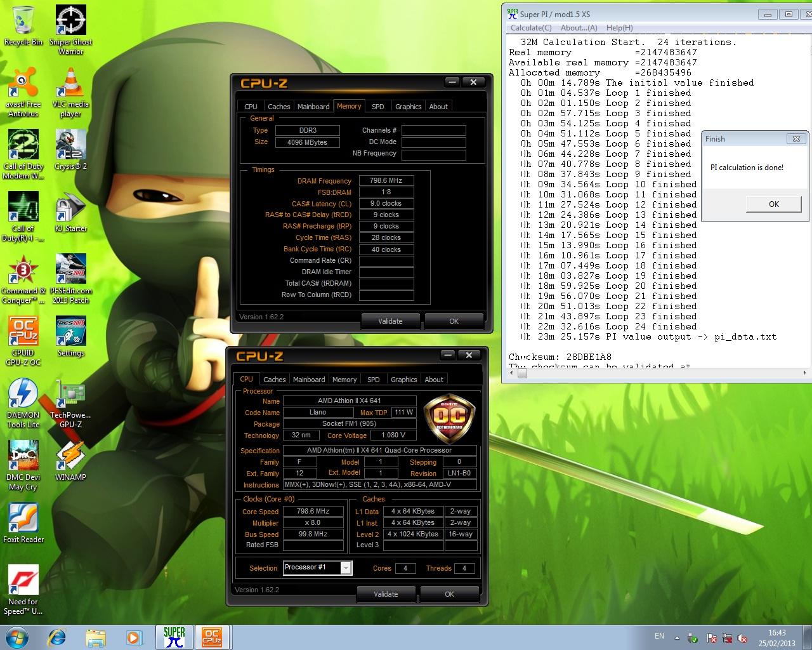Open the Recycle Bin desktop icon
This screenshot has height=650, width=812.
(23, 26)
